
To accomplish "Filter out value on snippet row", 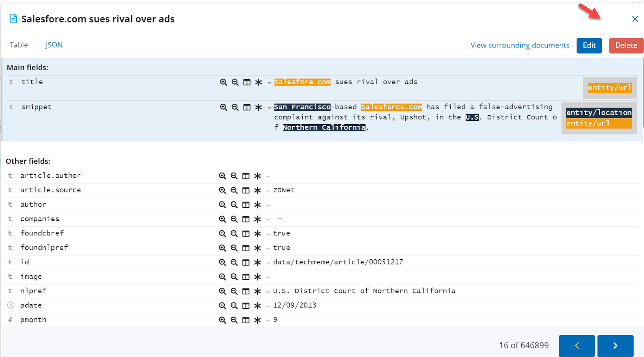I will click(235, 107).
